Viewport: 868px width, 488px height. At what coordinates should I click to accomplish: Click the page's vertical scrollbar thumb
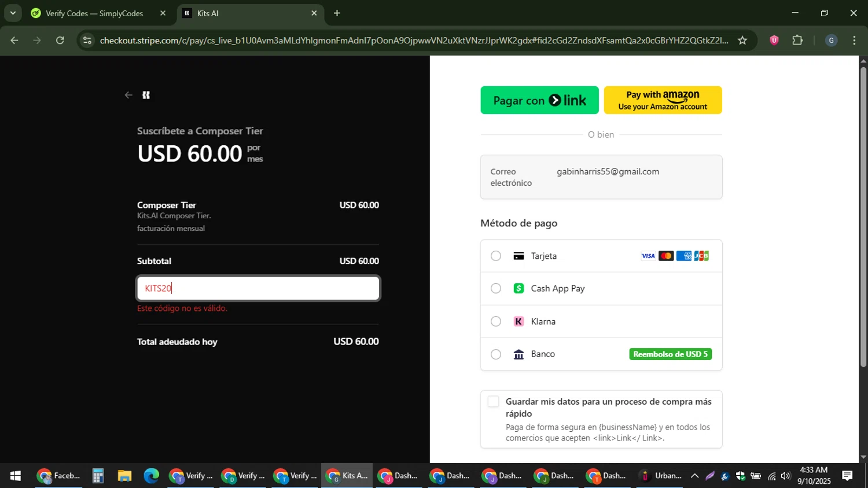(x=863, y=217)
